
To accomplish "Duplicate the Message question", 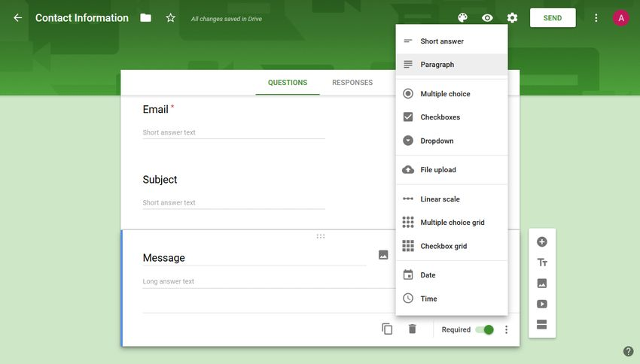I will pos(387,329).
